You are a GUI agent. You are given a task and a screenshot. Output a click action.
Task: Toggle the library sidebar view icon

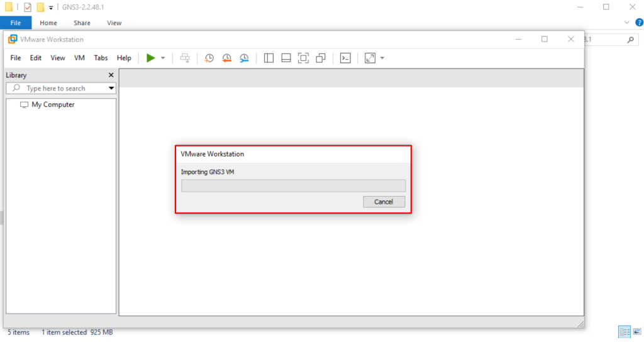point(269,58)
